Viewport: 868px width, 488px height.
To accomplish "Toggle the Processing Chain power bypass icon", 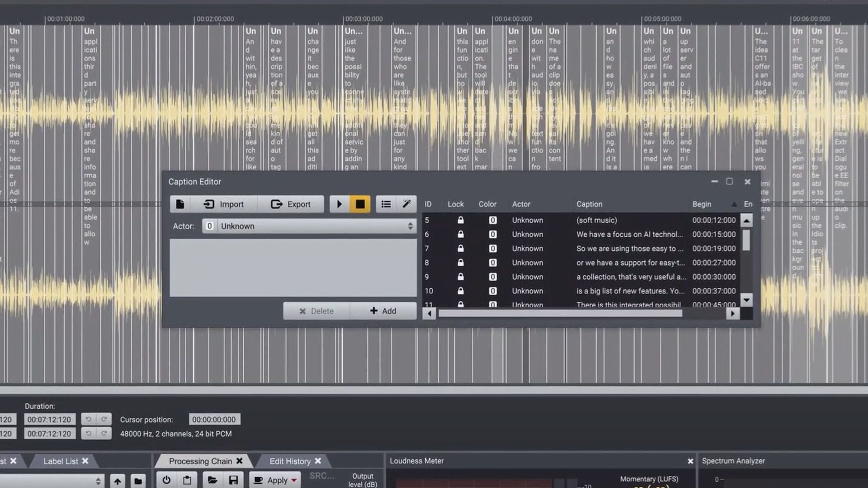I will point(166,480).
